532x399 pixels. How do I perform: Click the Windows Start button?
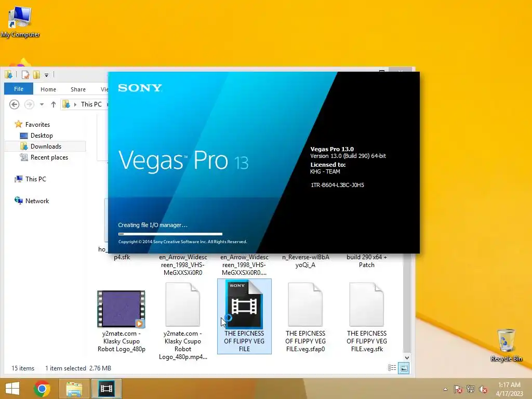click(x=12, y=389)
